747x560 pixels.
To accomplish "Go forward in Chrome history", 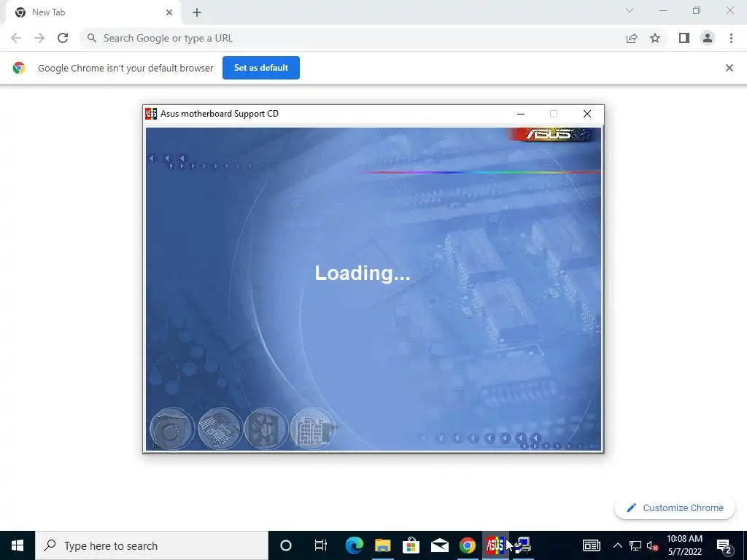I will 39,38.
